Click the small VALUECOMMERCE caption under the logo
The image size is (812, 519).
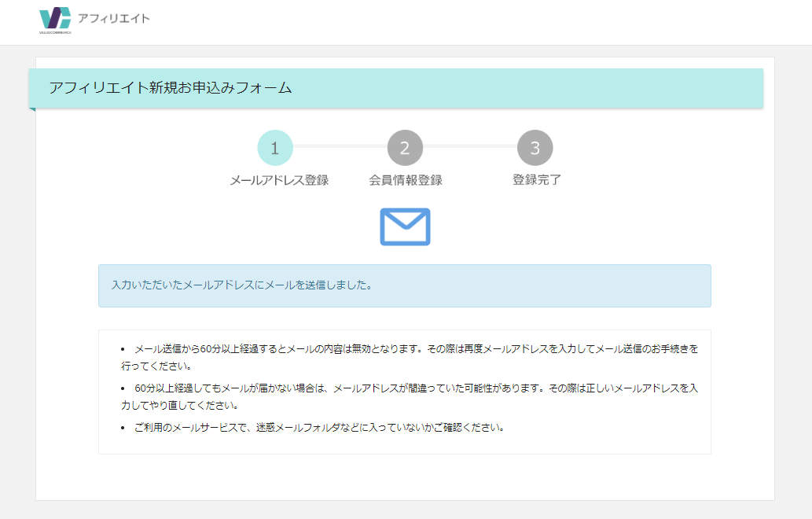point(55,33)
